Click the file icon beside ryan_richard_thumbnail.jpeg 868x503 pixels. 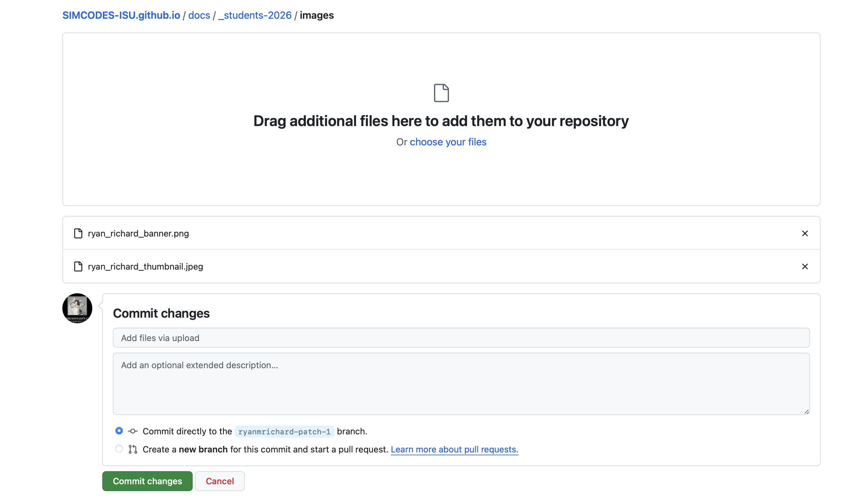(x=78, y=266)
